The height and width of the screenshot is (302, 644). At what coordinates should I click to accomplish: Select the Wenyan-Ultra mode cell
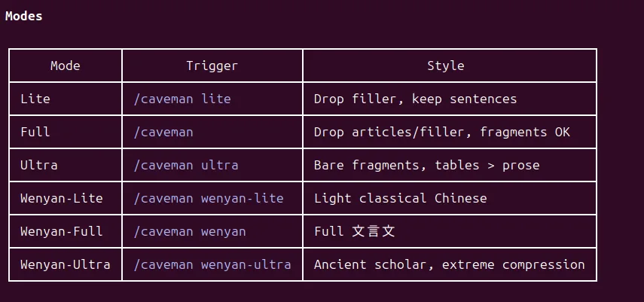pos(66,264)
